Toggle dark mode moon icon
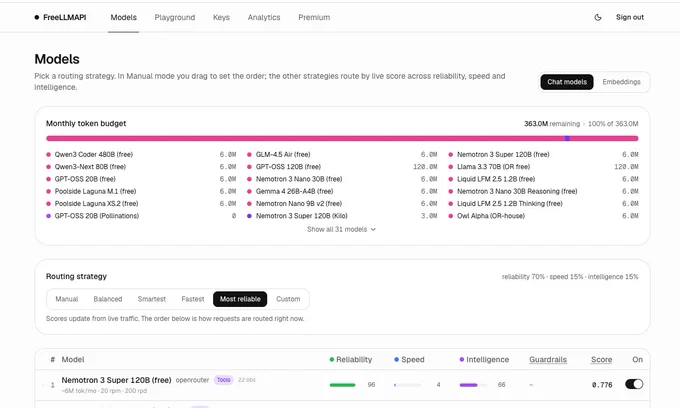 point(598,17)
